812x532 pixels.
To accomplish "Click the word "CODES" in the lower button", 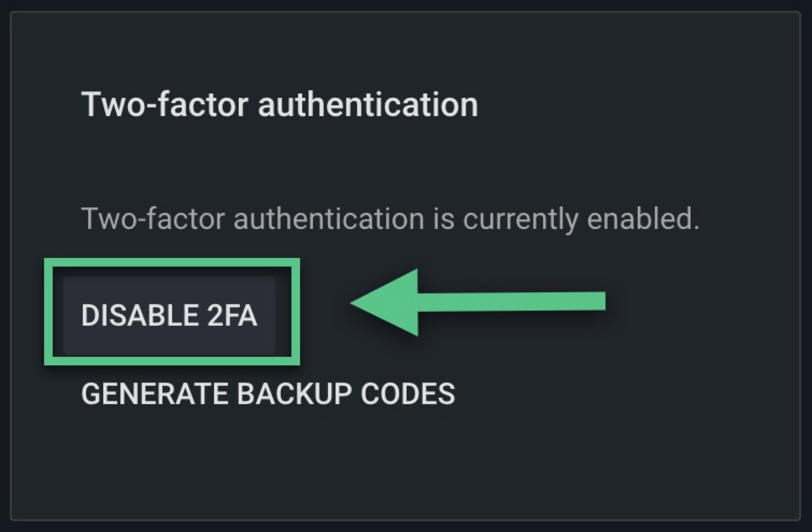I will click(x=408, y=394).
